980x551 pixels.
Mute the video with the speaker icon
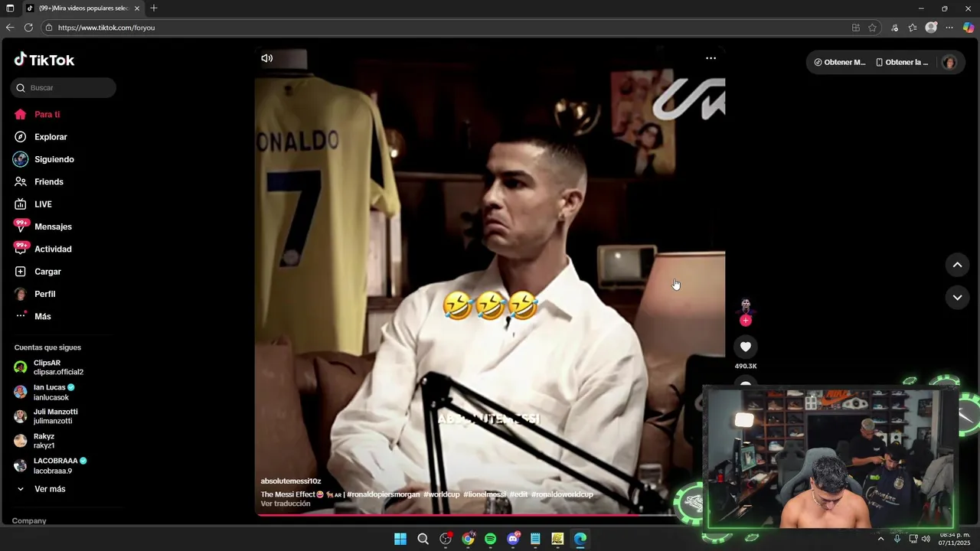(266, 58)
